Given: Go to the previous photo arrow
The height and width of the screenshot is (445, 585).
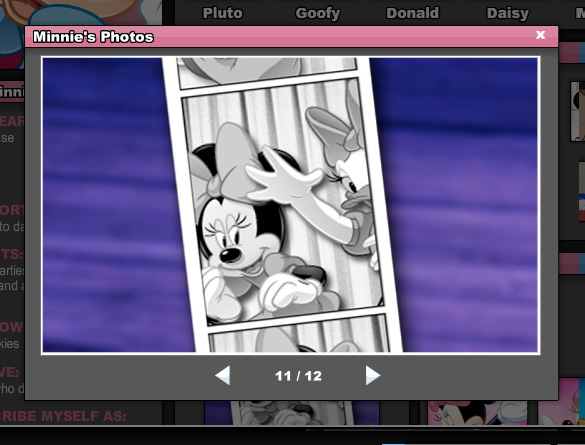Looking at the screenshot, I should (x=223, y=375).
